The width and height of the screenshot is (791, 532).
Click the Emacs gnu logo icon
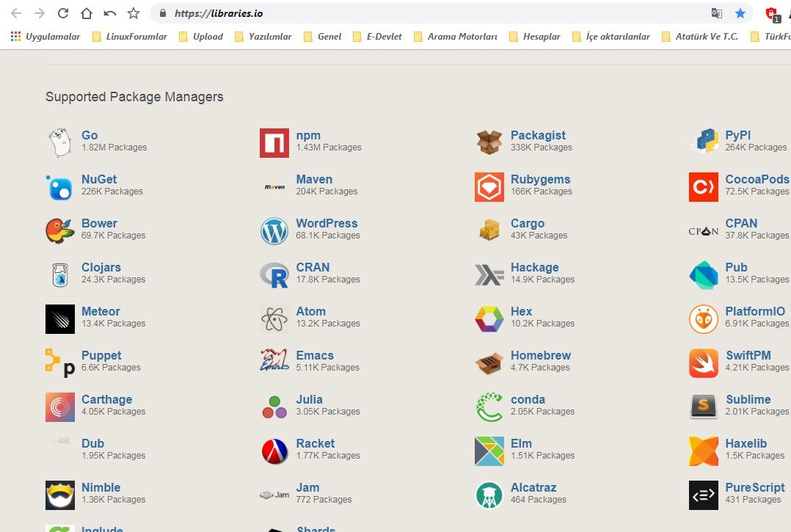point(274,360)
